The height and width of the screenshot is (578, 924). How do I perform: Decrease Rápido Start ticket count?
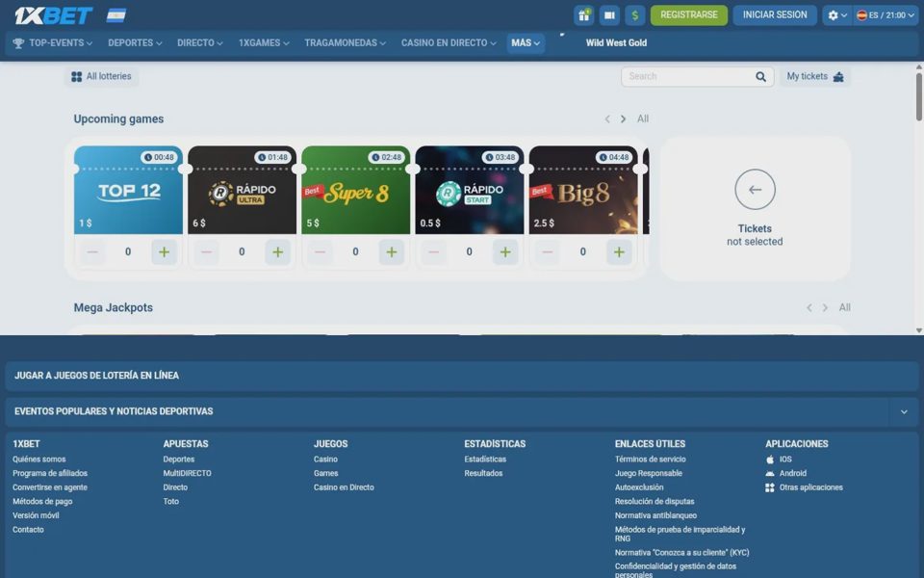tap(434, 252)
